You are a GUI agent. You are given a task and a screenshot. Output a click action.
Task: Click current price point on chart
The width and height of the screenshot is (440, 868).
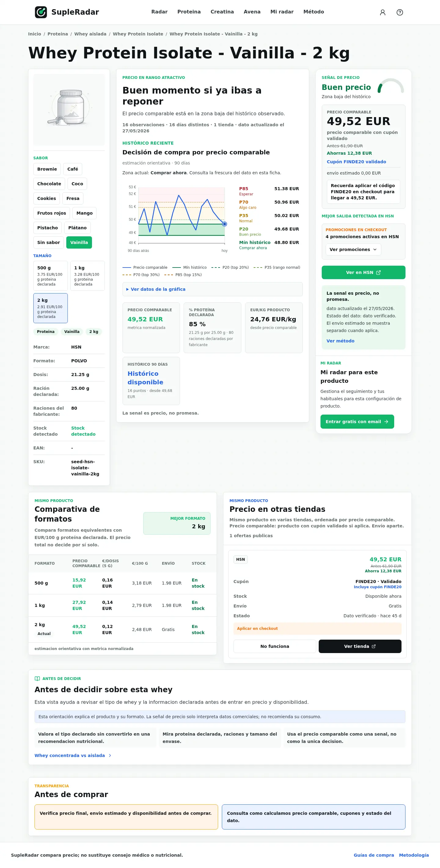[x=225, y=224]
